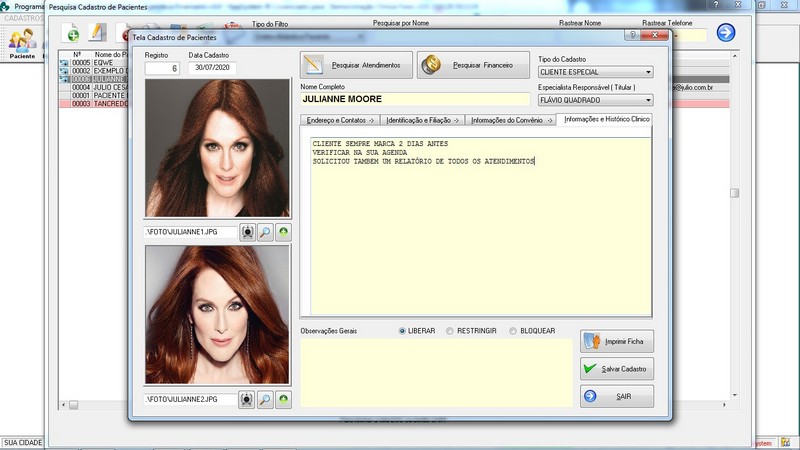
Task: Click the .\FOTO\JULIANNE1.JPG path field
Action: click(x=190, y=232)
